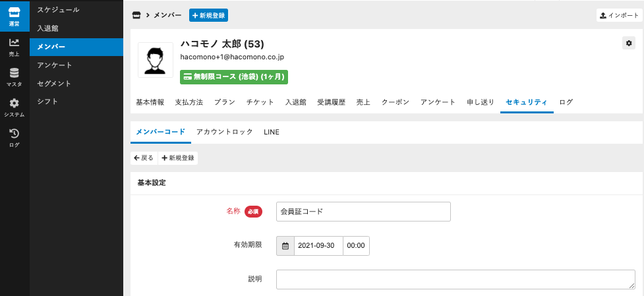644x296 pixels.
Task: Switch to the アカウントロック tab
Action: tap(224, 132)
